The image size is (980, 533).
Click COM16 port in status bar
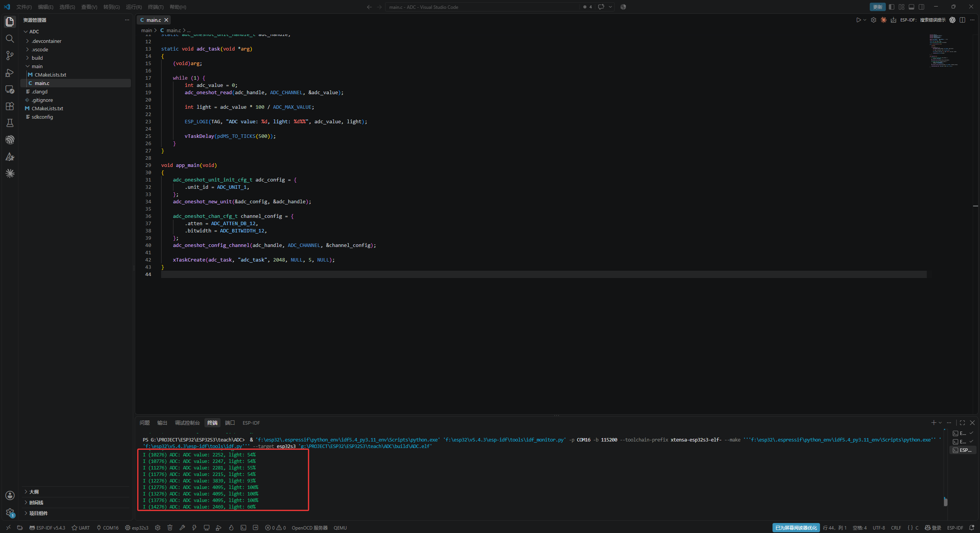108,528
